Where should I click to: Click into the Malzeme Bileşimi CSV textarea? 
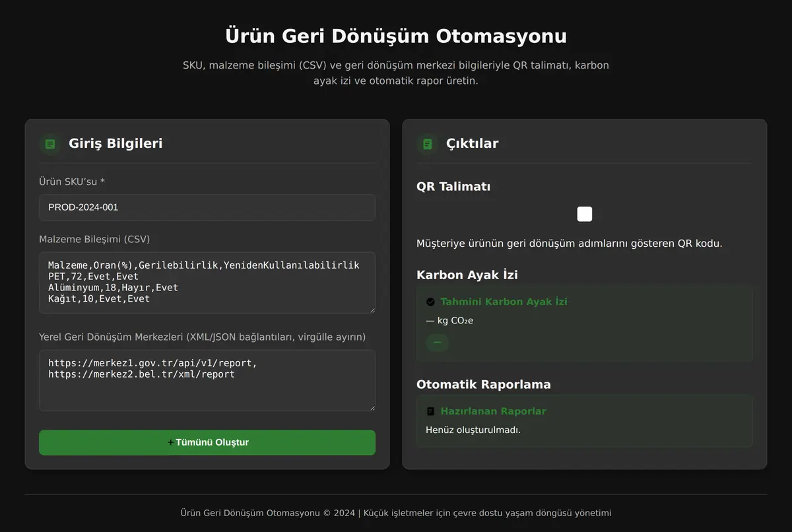[207, 283]
